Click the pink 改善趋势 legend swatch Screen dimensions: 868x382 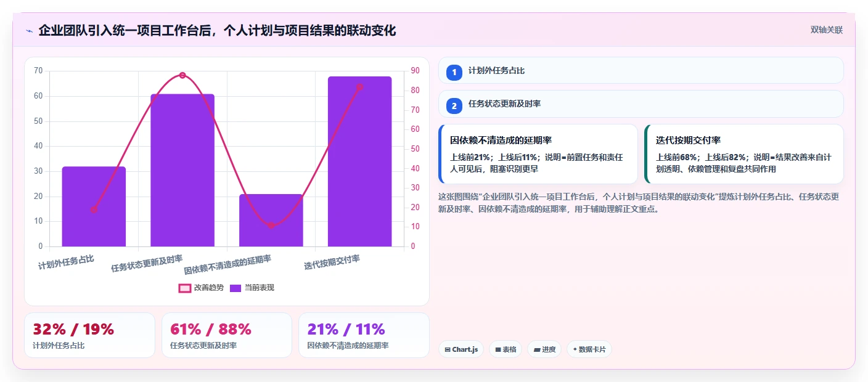point(185,288)
